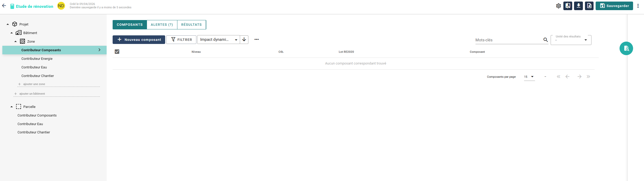Collapse the Projet tree node
This screenshot has width=644, height=181.
coord(8,24)
